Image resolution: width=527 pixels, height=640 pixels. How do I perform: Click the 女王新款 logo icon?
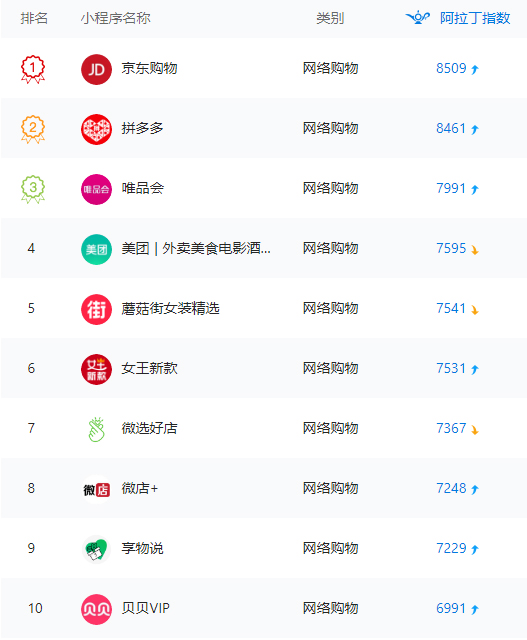[x=96, y=369]
